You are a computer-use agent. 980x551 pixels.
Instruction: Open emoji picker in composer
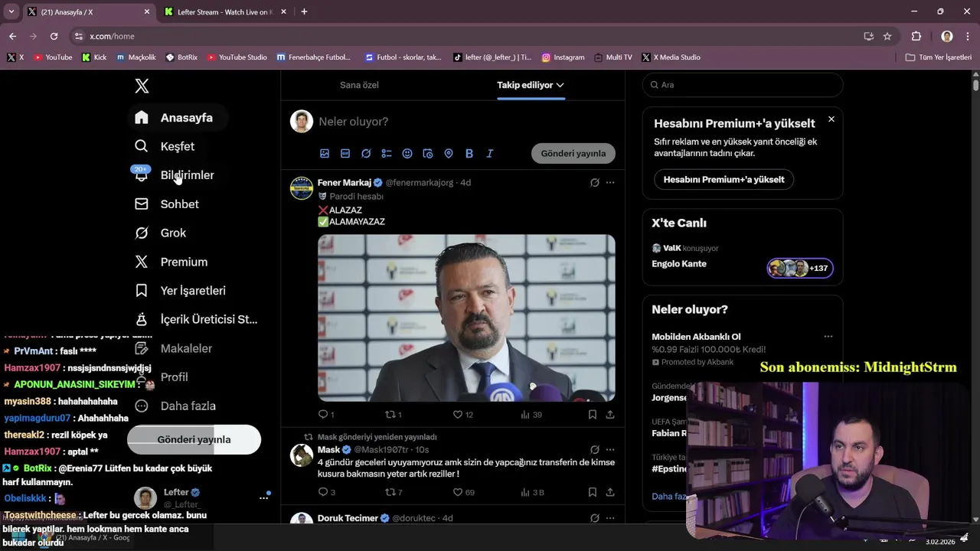point(407,154)
